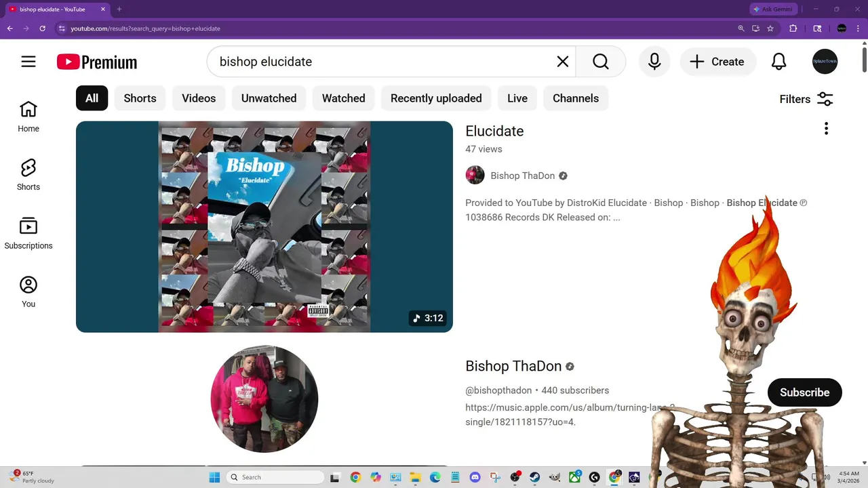Screen dimensions: 868x488
Task: Select the Watched filter chip
Action: (x=343, y=98)
